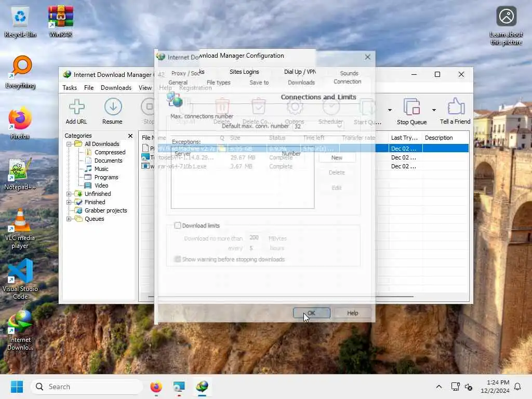Click the Description column header
Screen dimensions: 532x399
[438, 138]
